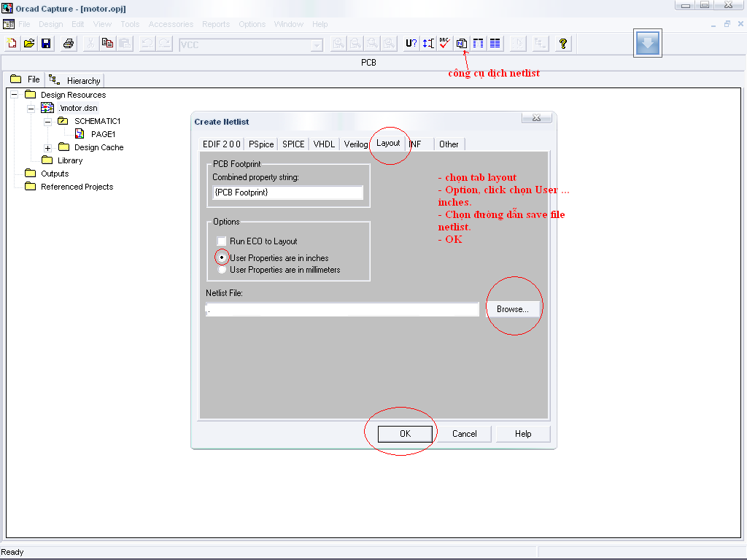Click the Snap to Grid toolbar icon
Screen dimensions: 747x560
point(517,44)
